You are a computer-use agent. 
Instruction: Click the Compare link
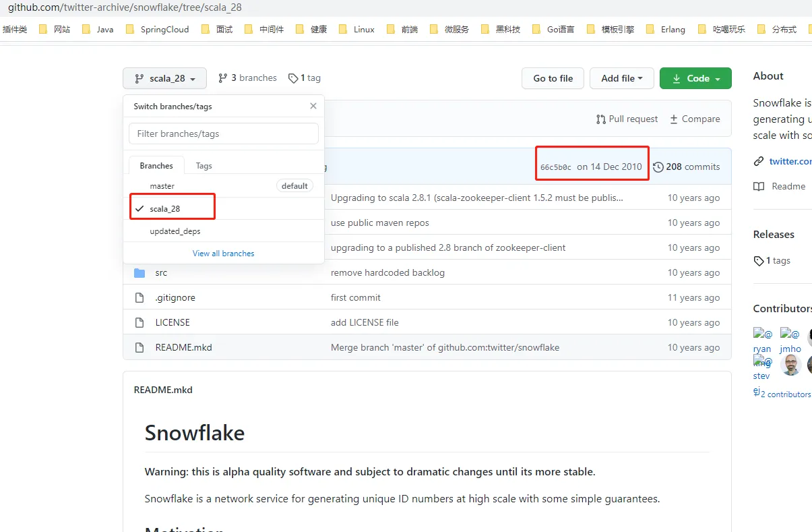(695, 119)
